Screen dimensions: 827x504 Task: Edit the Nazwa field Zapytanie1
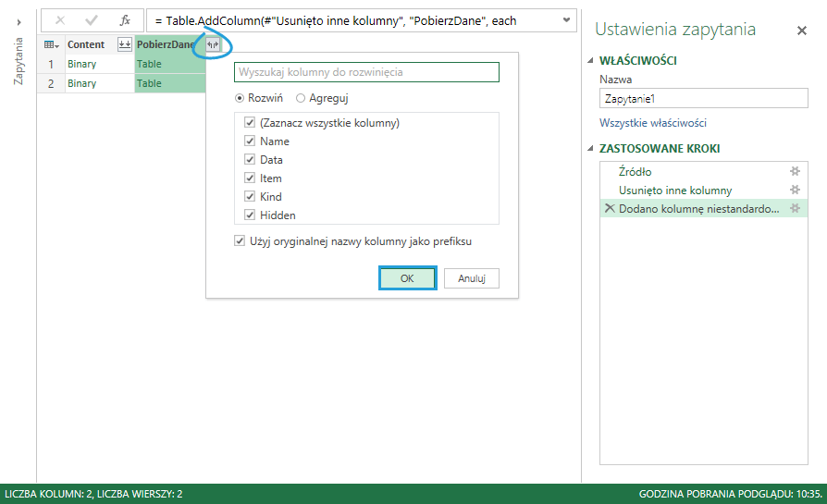(704, 99)
